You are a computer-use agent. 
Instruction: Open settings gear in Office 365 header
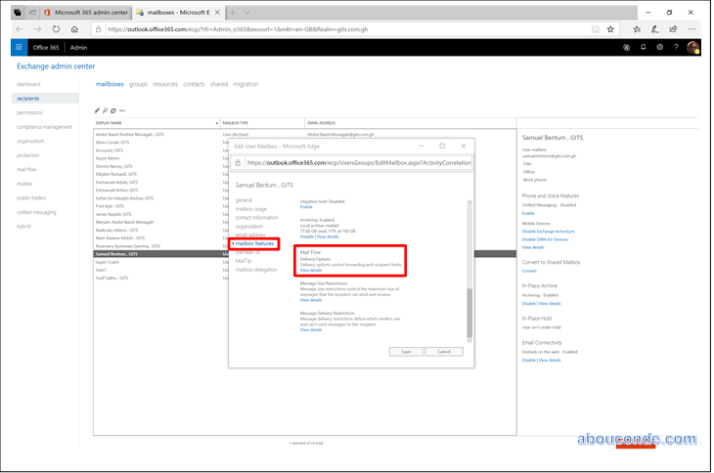[x=659, y=47]
